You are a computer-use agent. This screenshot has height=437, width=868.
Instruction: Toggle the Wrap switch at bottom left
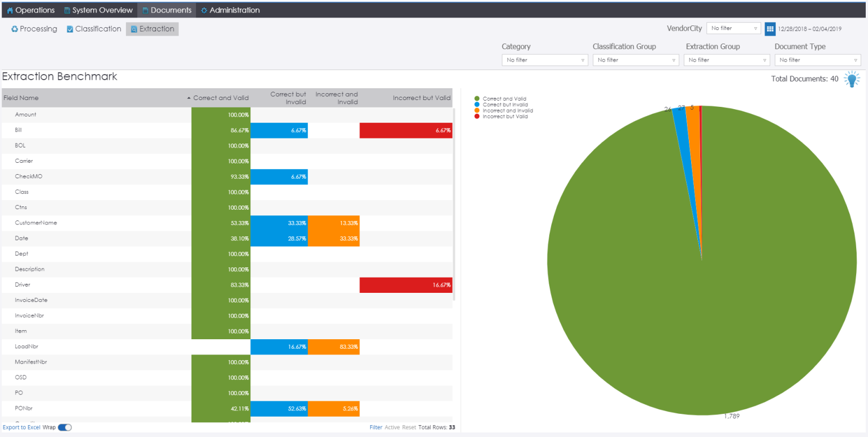click(x=64, y=428)
